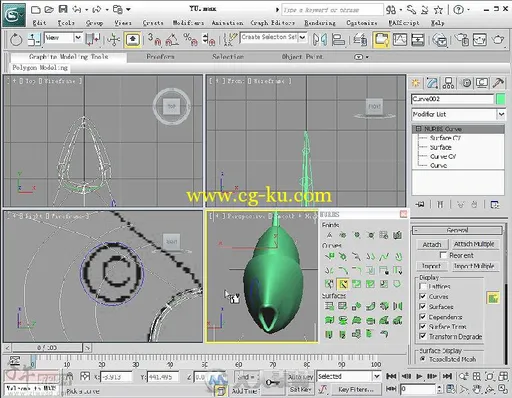Click the green object color swatch
Screen dimensions: 512x398
point(500,99)
